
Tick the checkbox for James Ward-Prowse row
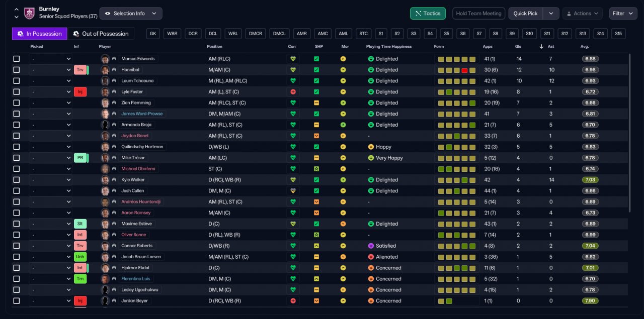pos(17,114)
